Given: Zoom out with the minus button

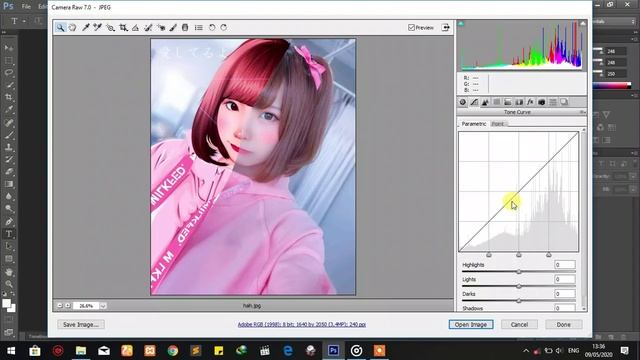Looking at the screenshot, I should point(60,306).
